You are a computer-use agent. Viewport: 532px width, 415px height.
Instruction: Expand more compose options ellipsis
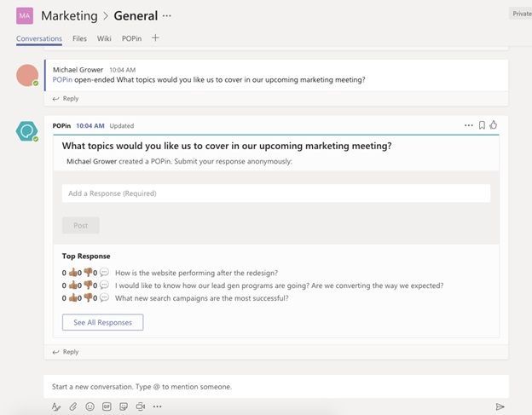[x=157, y=406]
